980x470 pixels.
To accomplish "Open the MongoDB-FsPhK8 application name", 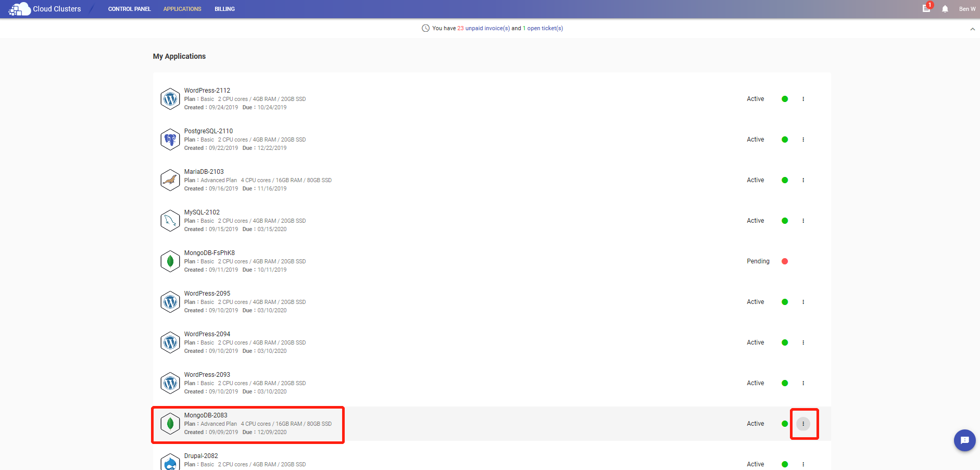I will point(209,253).
